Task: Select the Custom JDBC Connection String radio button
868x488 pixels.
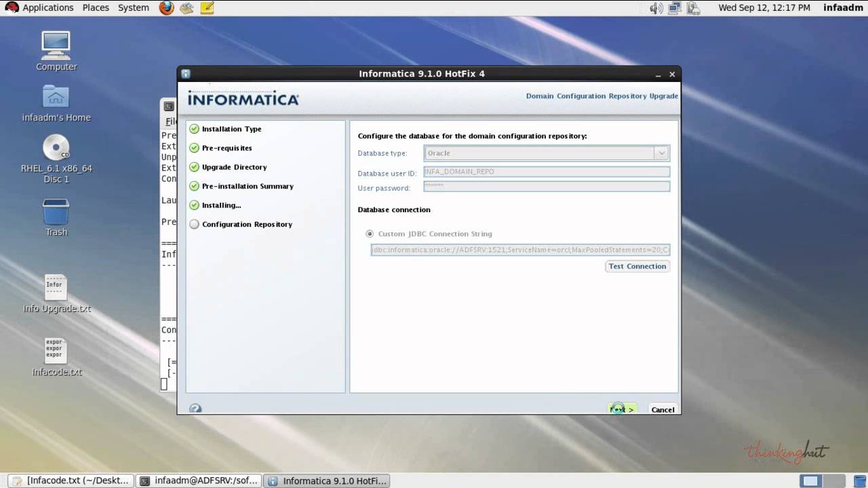Action: [x=370, y=234]
